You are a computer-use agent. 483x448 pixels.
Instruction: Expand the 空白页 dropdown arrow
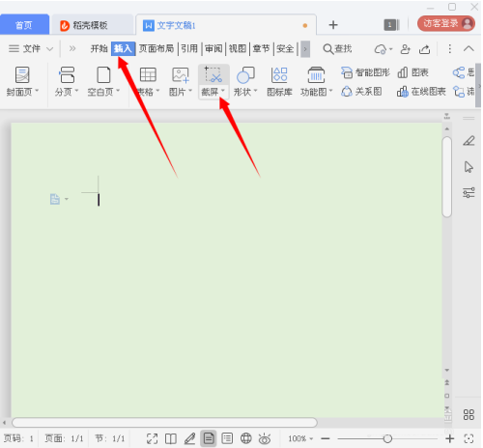coord(118,91)
